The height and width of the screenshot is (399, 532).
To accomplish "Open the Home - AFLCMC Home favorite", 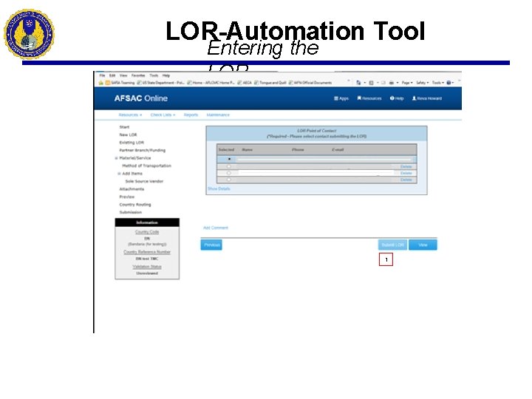I will [x=211, y=83].
